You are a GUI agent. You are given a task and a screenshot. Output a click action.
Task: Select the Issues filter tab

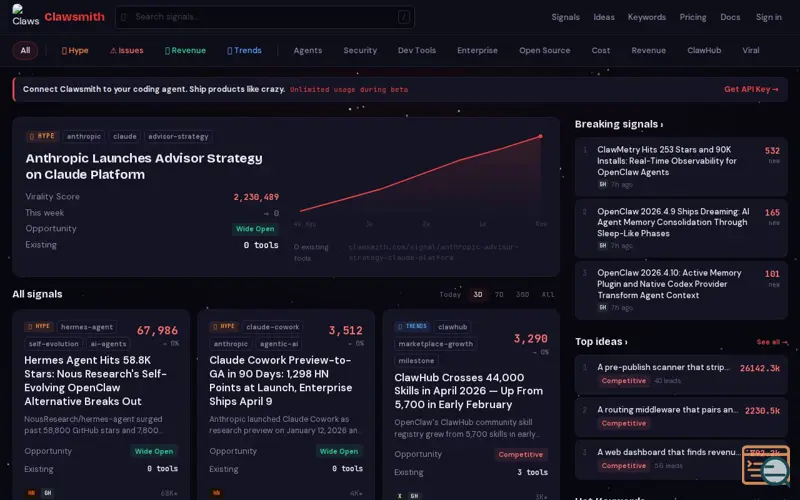[x=127, y=50]
